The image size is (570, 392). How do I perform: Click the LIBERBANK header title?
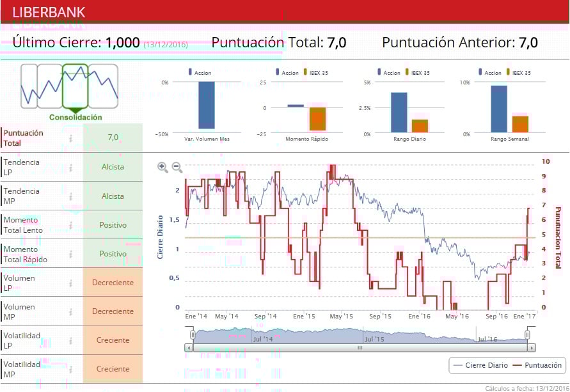(x=49, y=12)
